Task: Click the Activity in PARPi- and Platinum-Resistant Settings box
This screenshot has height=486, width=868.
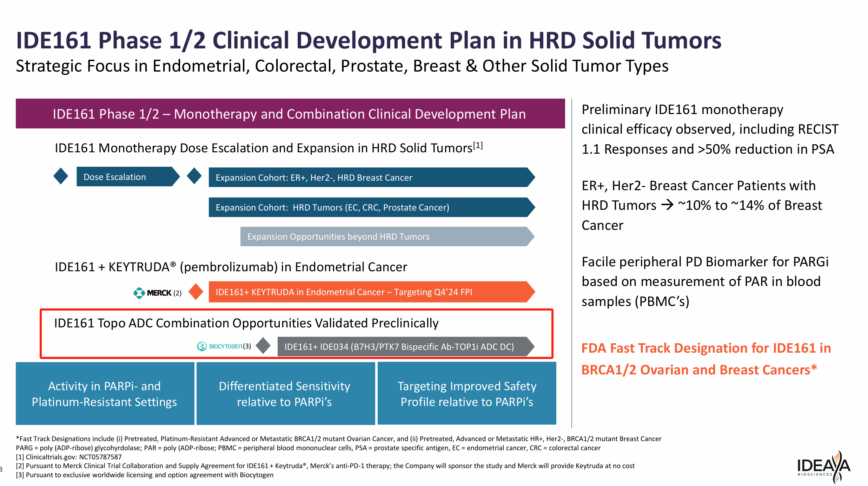Action: point(105,393)
